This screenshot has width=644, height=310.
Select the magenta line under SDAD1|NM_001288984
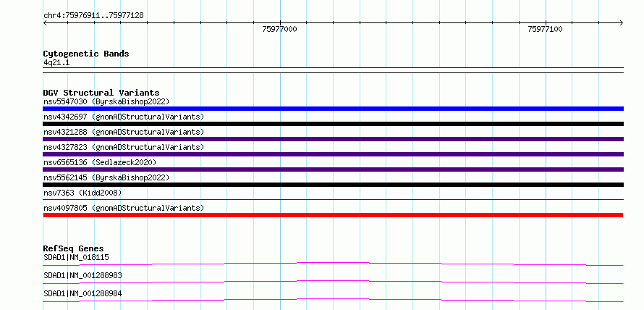click(333, 300)
